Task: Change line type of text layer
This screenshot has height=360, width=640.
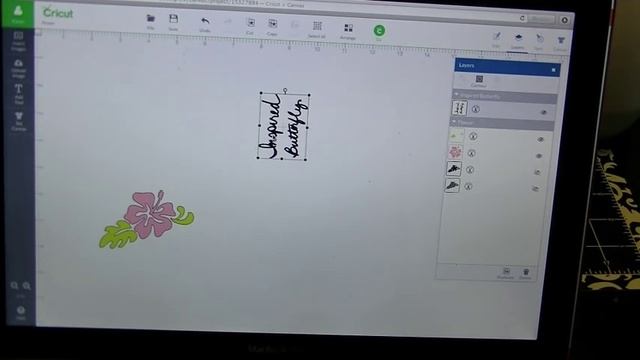Action: coord(475,109)
